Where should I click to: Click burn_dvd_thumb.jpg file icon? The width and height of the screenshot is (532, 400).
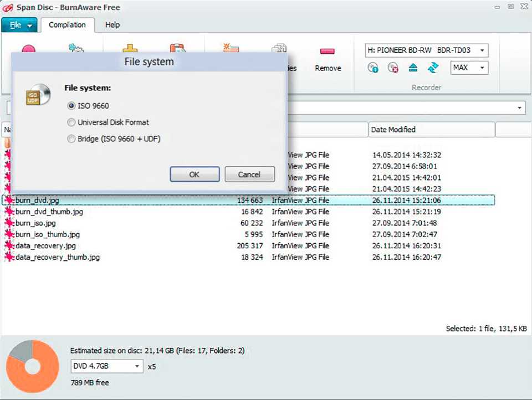(x=9, y=212)
